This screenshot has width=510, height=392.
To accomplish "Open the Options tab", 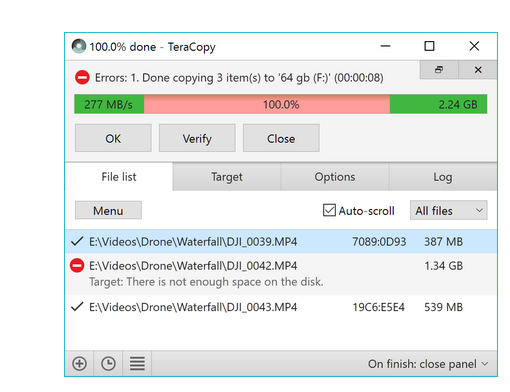I will [x=335, y=177].
